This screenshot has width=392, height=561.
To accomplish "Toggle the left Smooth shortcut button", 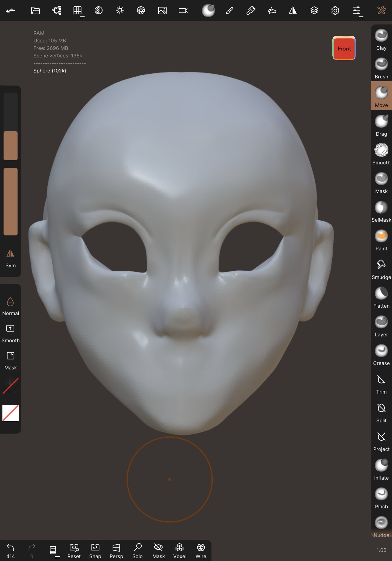I will pos(10,334).
